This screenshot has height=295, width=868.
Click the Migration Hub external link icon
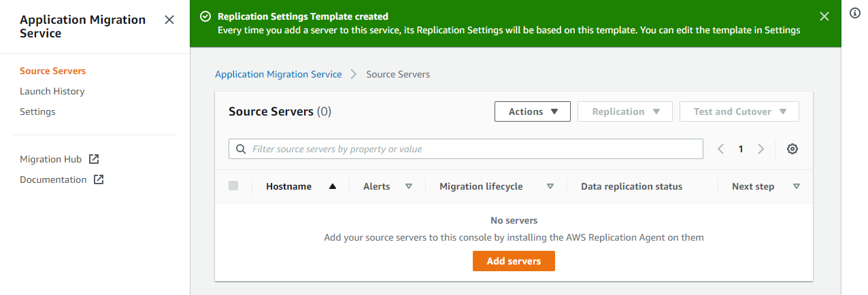click(x=94, y=159)
